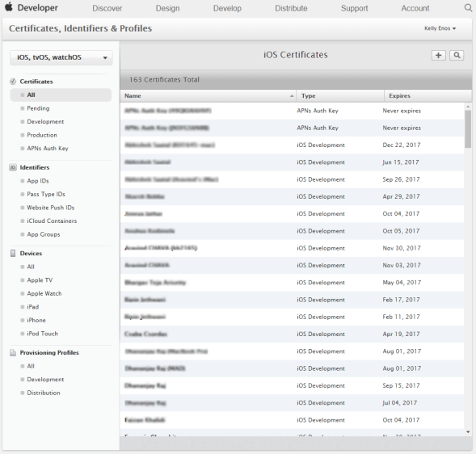Select Development under Provisioning Profiles
Image resolution: width=476 pixels, height=454 pixels.
(x=45, y=380)
